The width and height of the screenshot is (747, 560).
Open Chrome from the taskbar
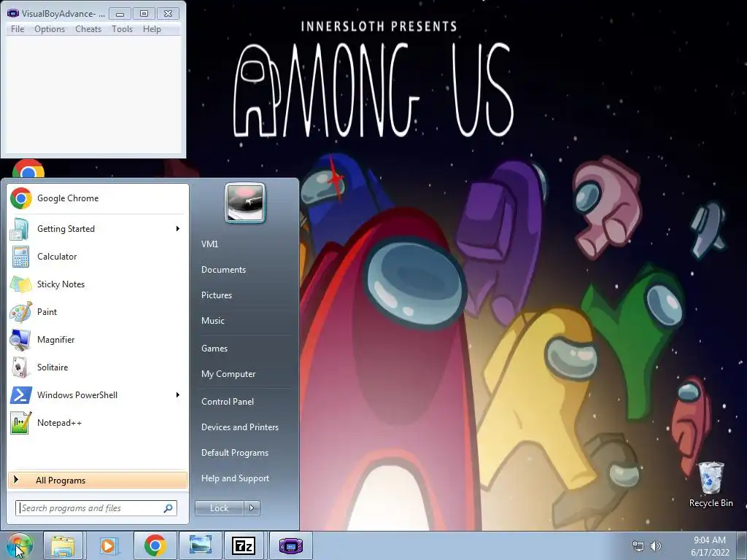pyautogui.click(x=155, y=545)
